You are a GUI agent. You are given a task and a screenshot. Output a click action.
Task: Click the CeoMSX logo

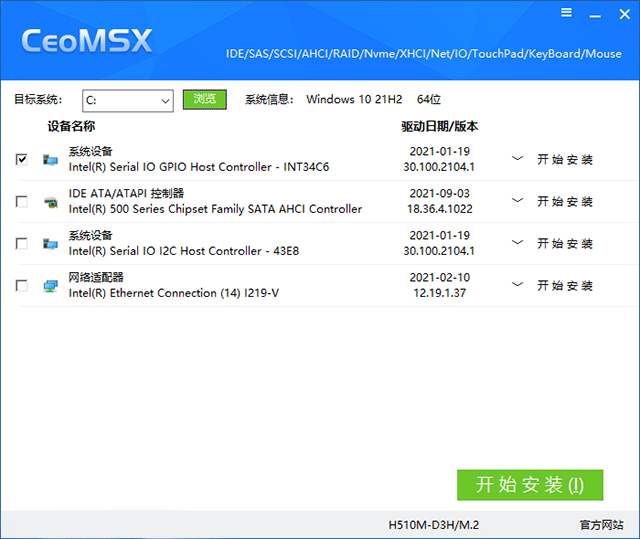click(x=87, y=41)
